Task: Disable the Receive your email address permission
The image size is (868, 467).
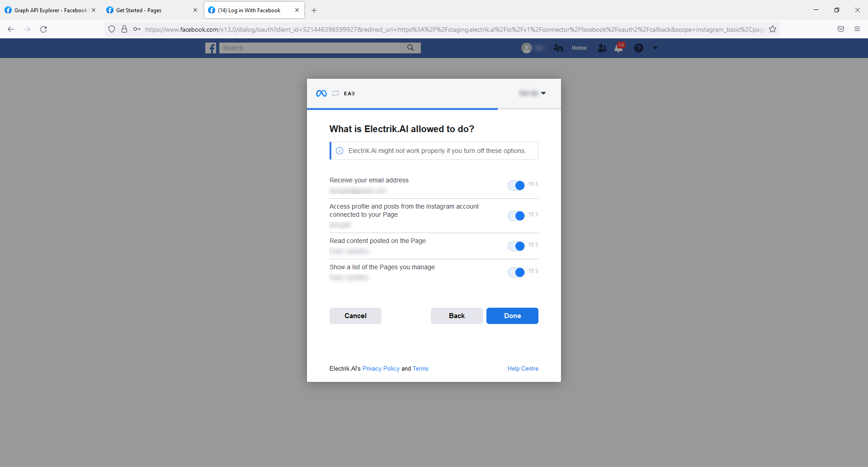Action: [x=516, y=185]
